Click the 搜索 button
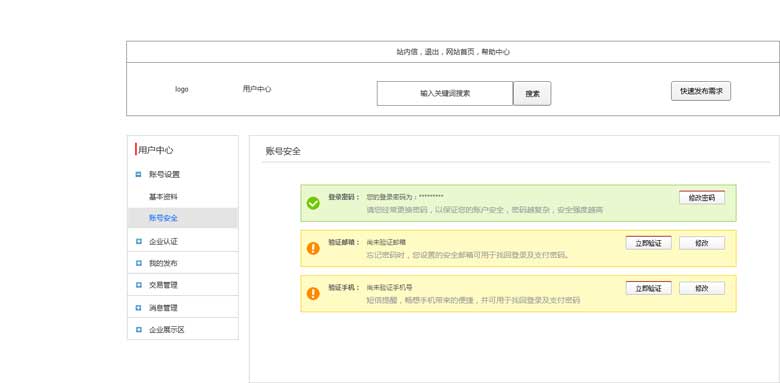Image resolution: width=780 pixels, height=383 pixels. (532, 94)
